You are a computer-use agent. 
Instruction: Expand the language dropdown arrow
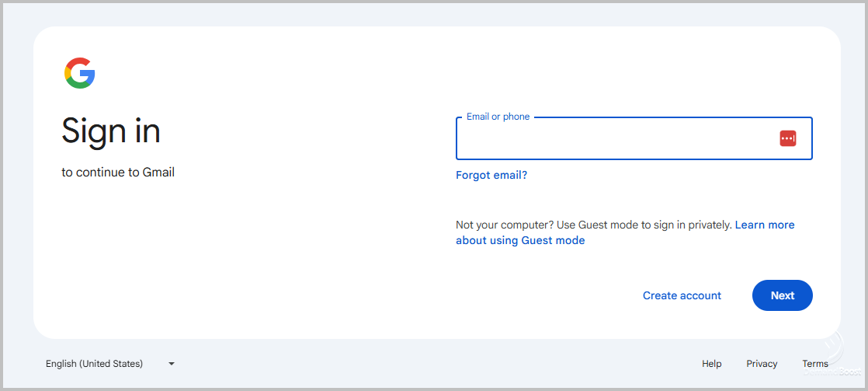click(172, 363)
